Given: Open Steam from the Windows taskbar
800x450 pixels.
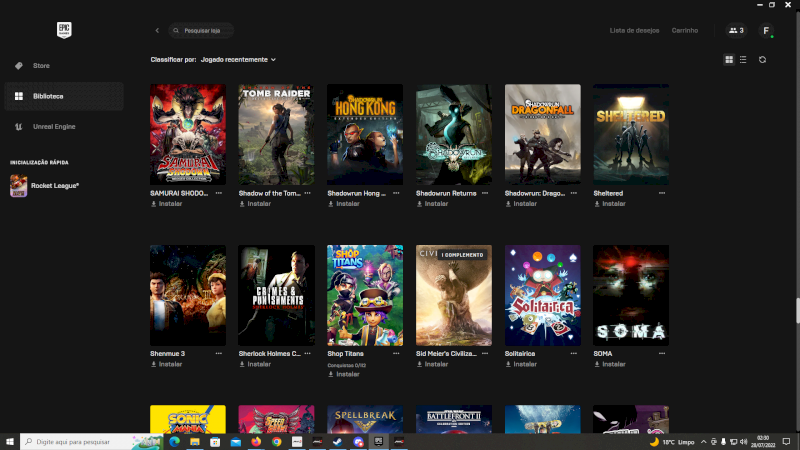Looking at the screenshot, I should (338, 441).
